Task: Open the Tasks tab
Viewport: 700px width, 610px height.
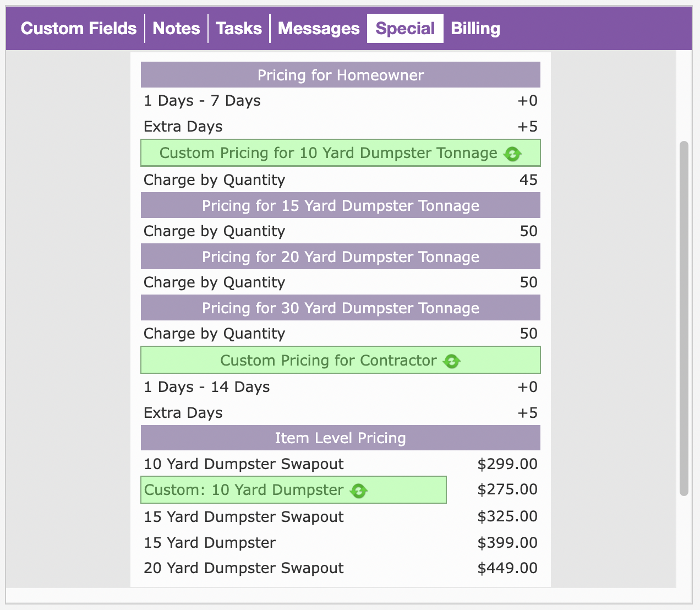Action: [239, 29]
